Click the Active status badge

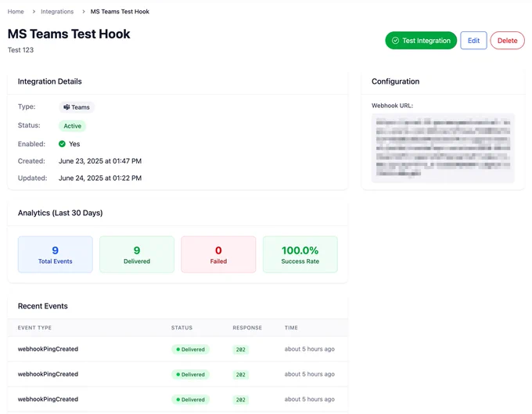point(72,126)
